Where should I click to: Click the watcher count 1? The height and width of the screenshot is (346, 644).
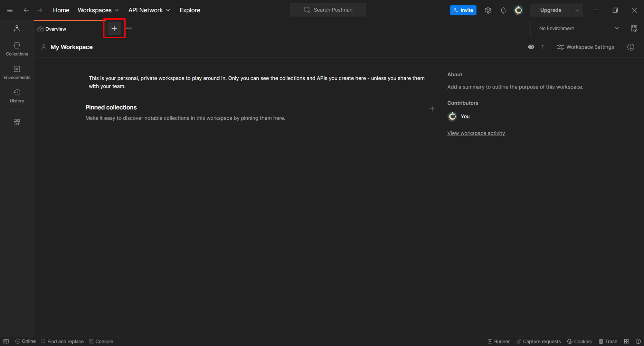[543, 47]
